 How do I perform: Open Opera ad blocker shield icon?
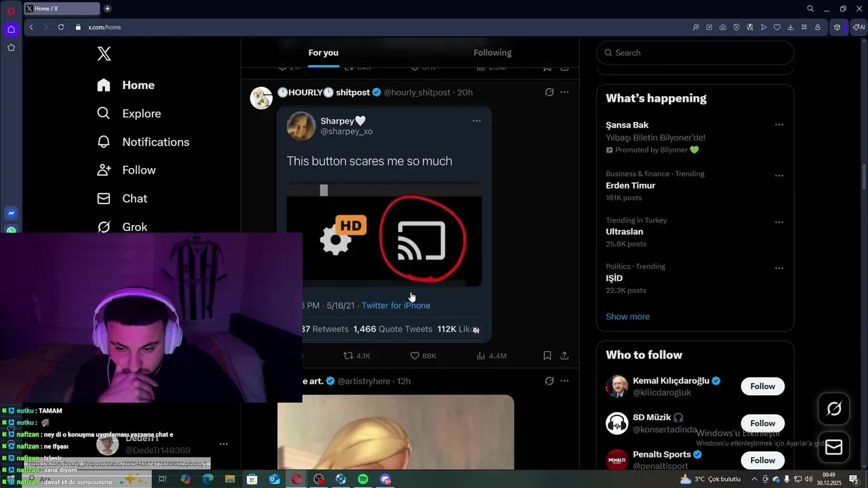(x=736, y=27)
